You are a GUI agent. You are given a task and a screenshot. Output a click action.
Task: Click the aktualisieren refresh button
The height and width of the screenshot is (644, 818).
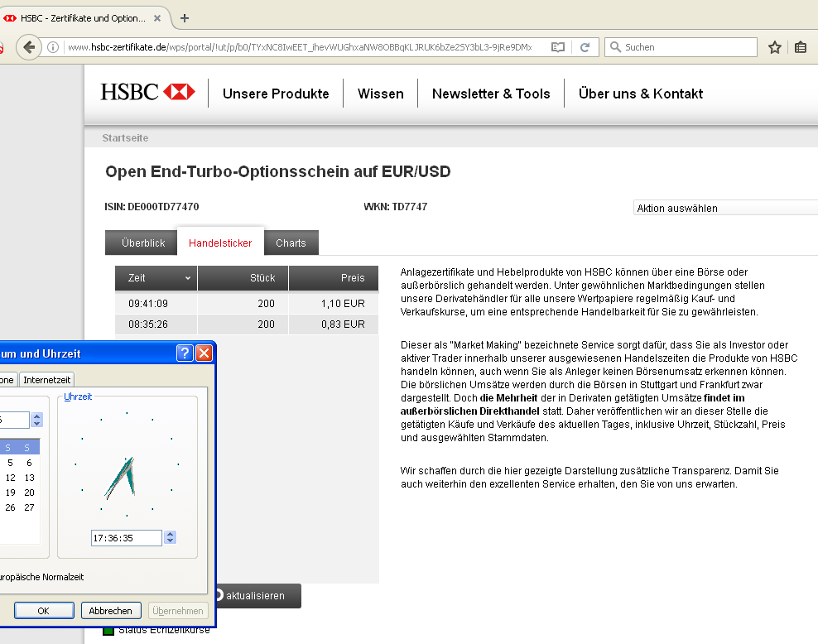[x=257, y=595]
